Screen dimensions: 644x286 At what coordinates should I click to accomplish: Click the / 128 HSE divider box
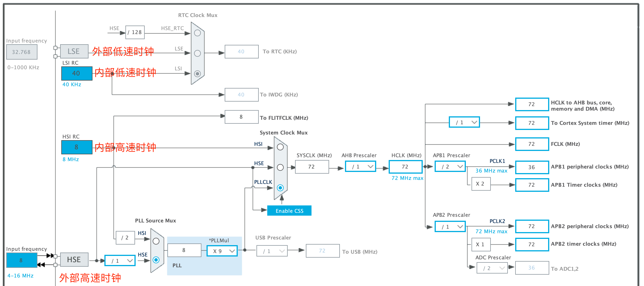pos(135,32)
